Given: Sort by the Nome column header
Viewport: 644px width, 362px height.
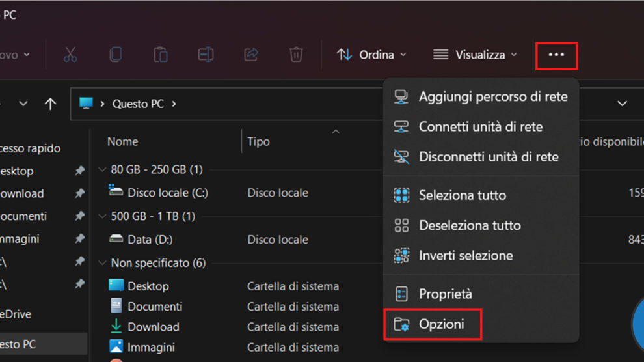Looking at the screenshot, I should (x=123, y=141).
